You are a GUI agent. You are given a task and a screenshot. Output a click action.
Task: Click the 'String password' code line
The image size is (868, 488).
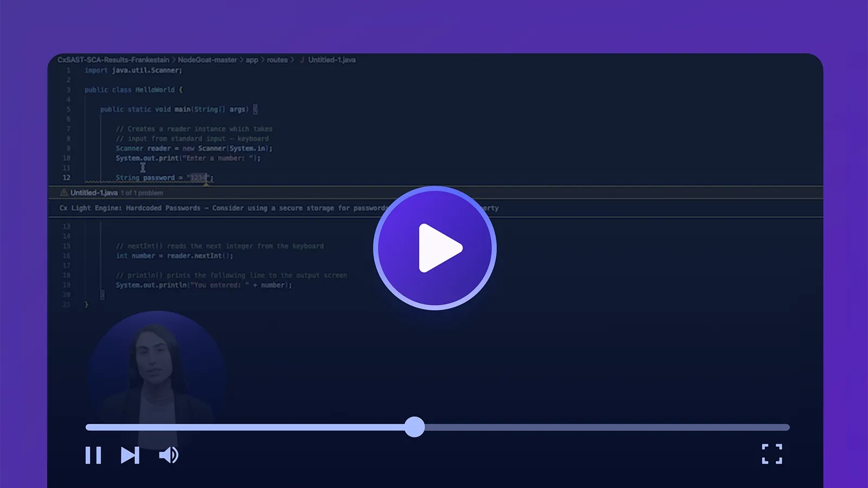click(164, 177)
